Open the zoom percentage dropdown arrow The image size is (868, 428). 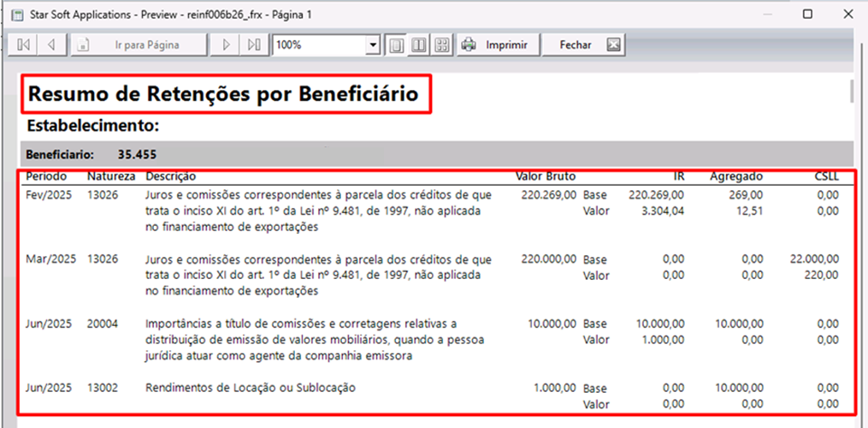[373, 45]
